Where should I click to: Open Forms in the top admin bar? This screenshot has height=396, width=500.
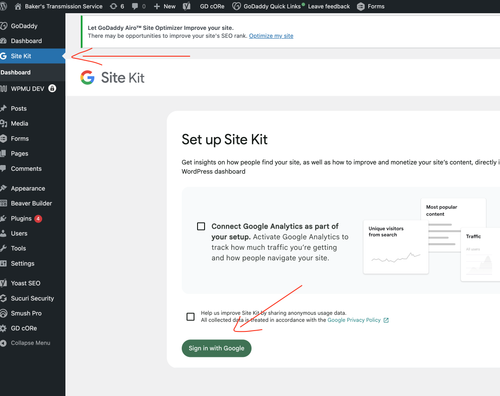[376, 6]
